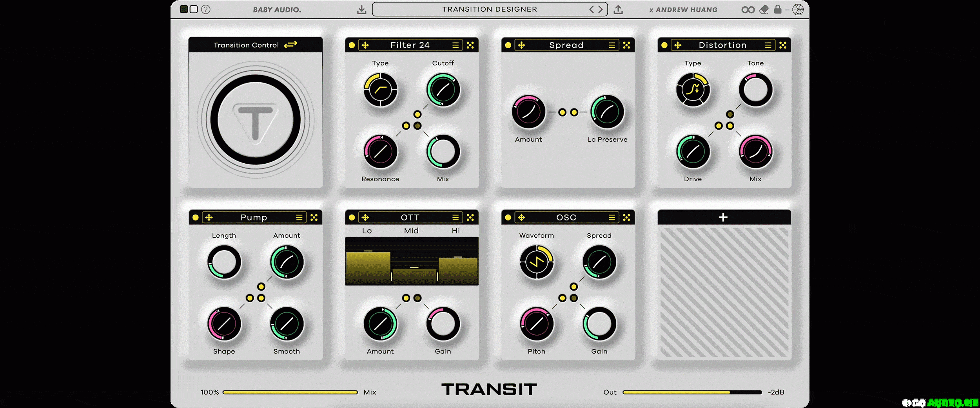980x408 pixels.
Task: Toggle the lock icon in header
Action: 778,9
